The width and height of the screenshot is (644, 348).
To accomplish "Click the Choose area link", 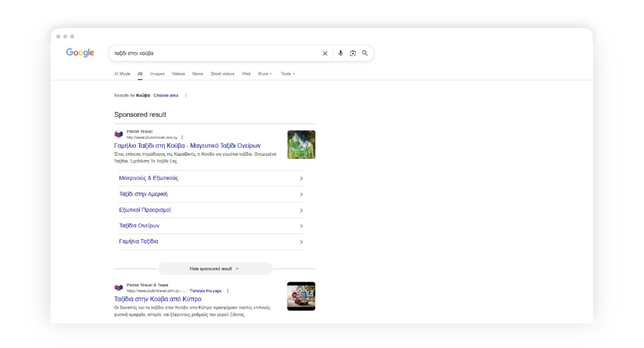I will 165,95.
